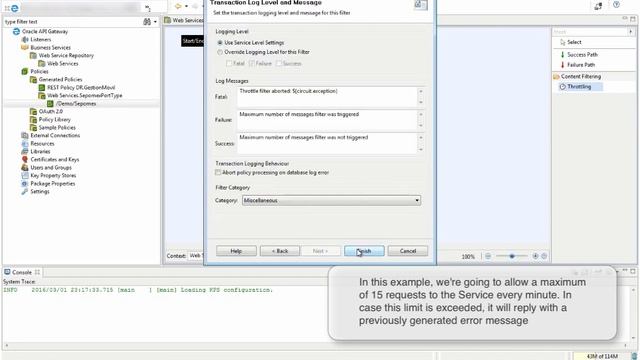Click Users and Groups icon
Image resolution: width=640 pixels, height=360 pixels.
pyautogui.click(x=24, y=168)
